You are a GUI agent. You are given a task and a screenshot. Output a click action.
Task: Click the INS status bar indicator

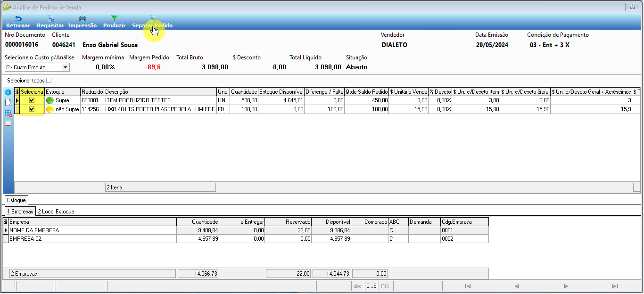pyautogui.click(x=385, y=286)
